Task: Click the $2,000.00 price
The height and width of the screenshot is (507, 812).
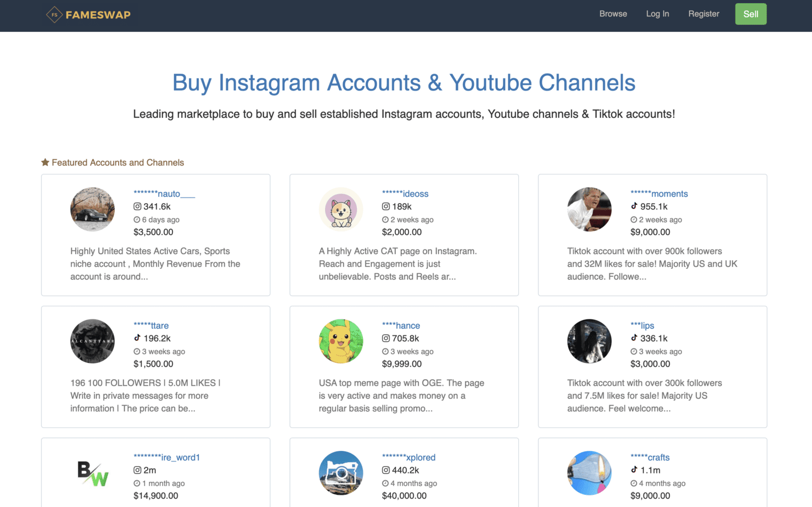Action: (402, 232)
